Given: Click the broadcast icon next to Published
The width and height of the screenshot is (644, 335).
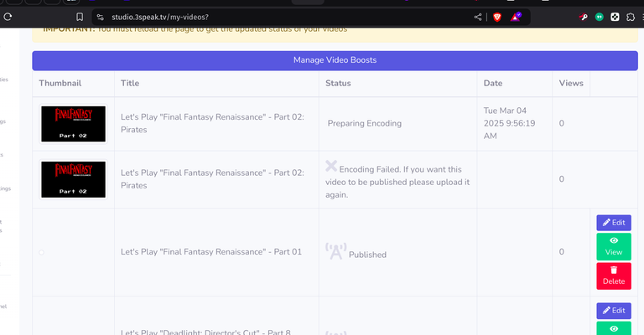Looking at the screenshot, I should click(x=336, y=251).
